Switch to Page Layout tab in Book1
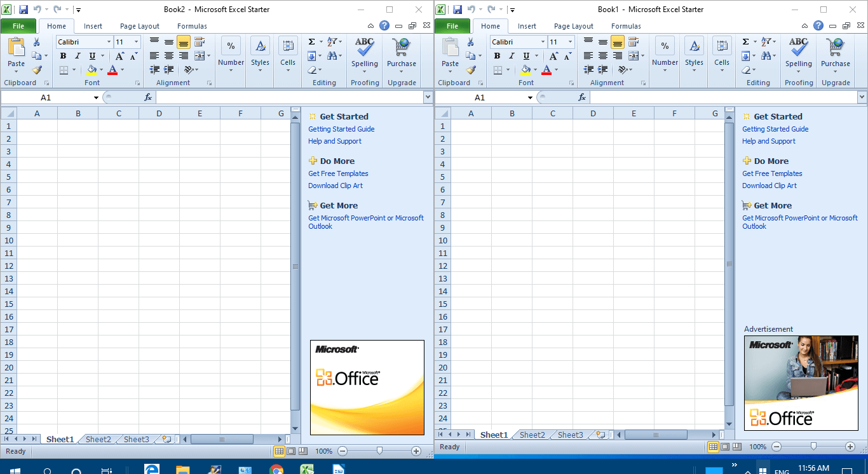Viewport: 868px width, 474px height. coord(574,26)
